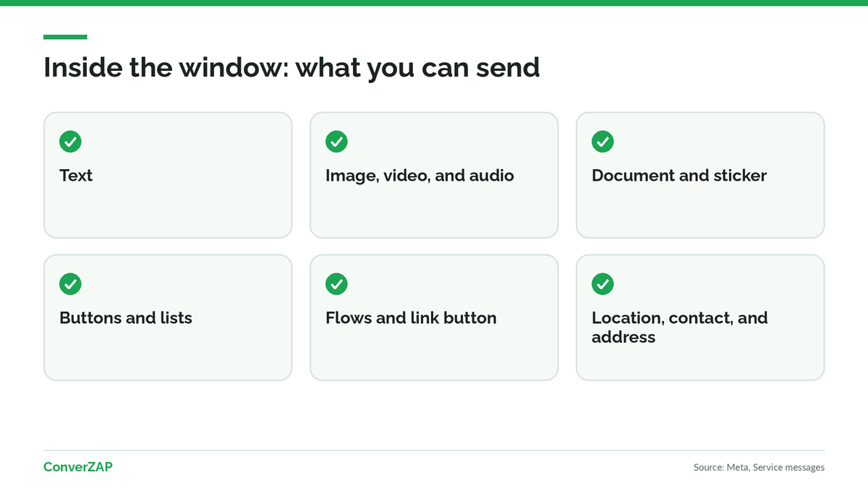Click the checkmark above Image, video, and audio
The image size is (868, 488).
[x=336, y=142]
